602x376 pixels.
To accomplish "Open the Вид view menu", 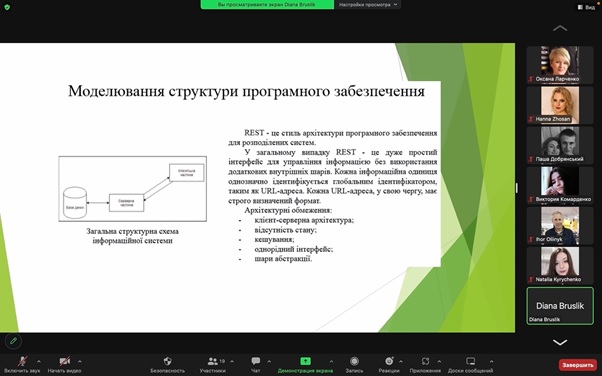I will (x=587, y=7).
